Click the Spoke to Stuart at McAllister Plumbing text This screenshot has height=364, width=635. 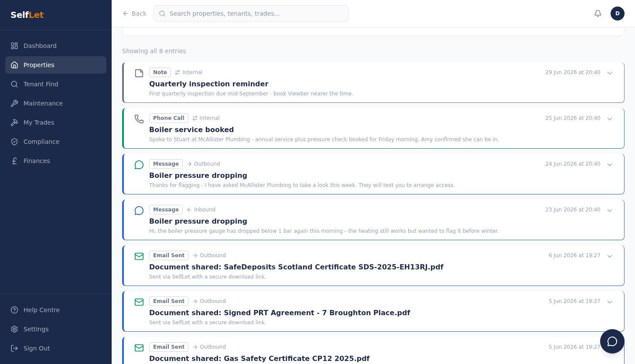tap(324, 139)
